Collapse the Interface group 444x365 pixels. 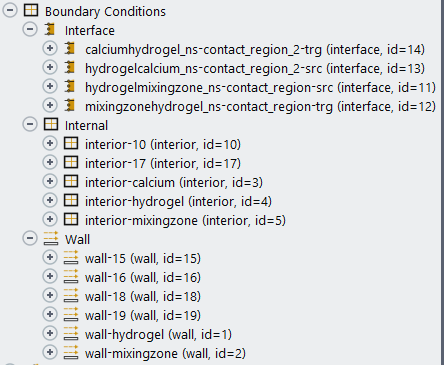30,29
